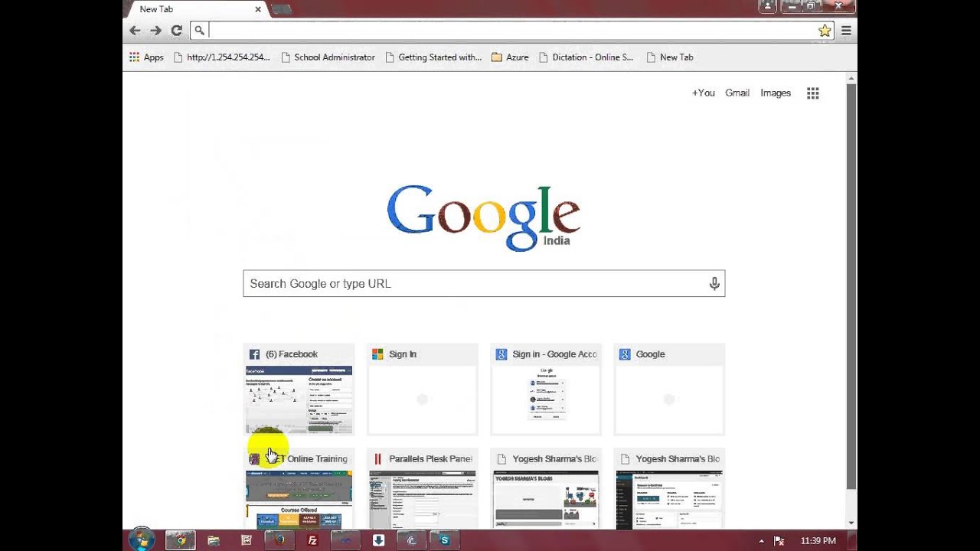Click the Windows Start orb
The width and height of the screenshot is (980, 551).
pos(142,540)
